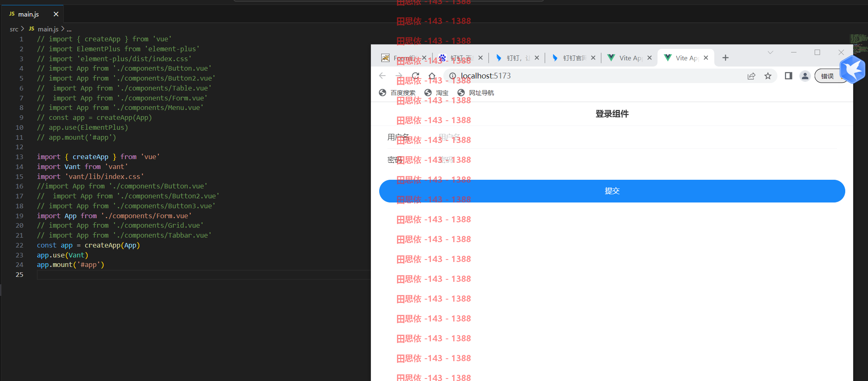The image size is (868, 381).
Task: Click the commented Menu.vue import line
Action: pyautogui.click(x=120, y=107)
